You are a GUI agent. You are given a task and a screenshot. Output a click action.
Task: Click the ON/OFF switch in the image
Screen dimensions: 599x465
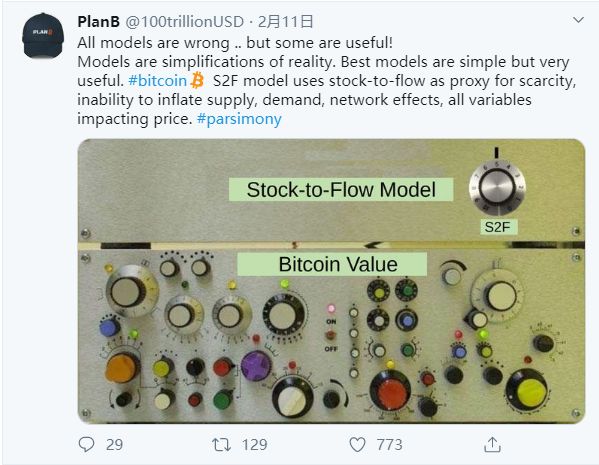[x=331, y=335]
